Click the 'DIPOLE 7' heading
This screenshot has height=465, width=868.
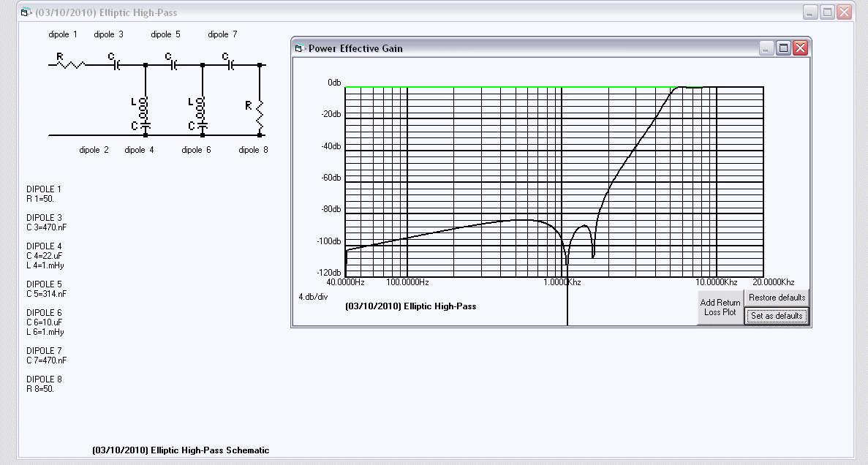pos(45,351)
